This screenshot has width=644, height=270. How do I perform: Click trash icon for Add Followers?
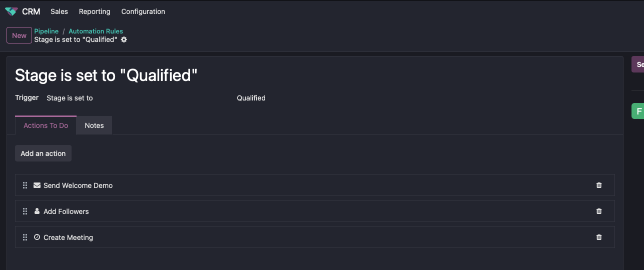coord(599,211)
